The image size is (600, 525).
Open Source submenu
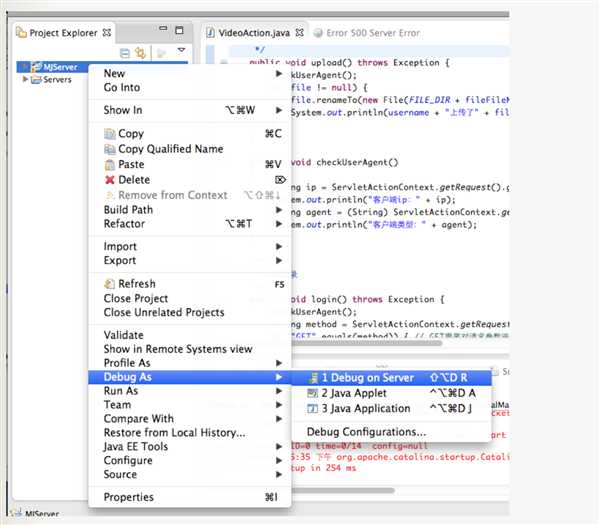click(189, 474)
